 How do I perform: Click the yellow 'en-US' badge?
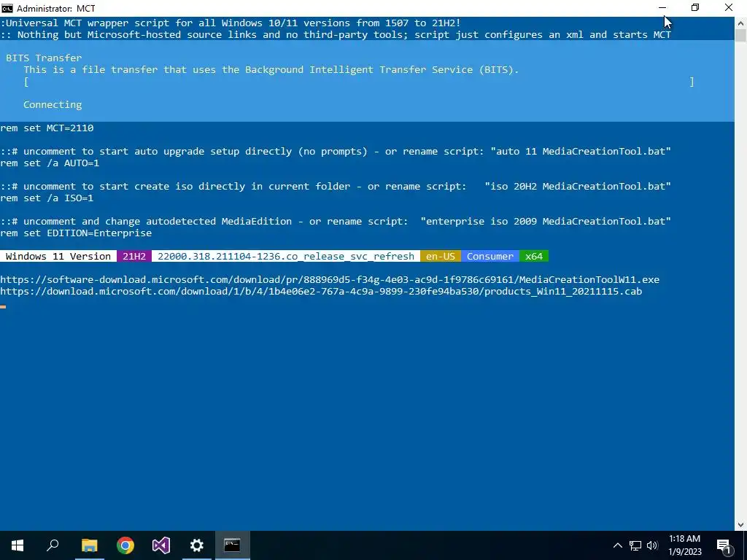click(440, 256)
